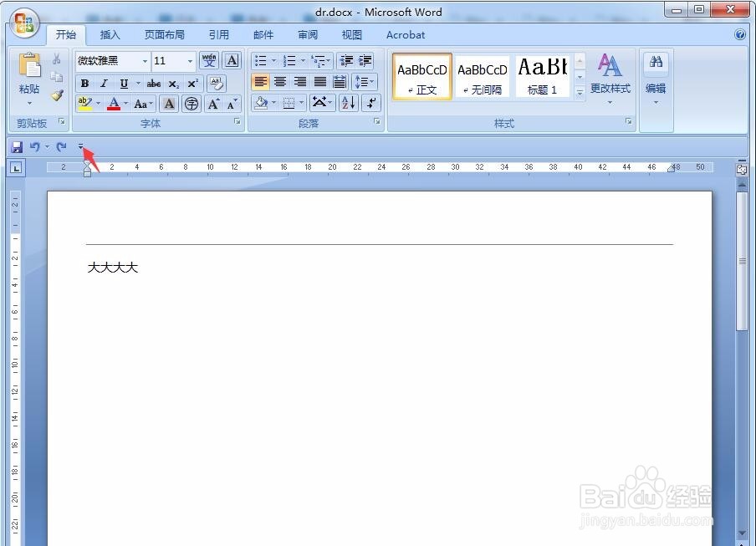Activate the Format Painter brush
Image resolution: width=756 pixels, height=546 pixels.
(x=58, y=95)
